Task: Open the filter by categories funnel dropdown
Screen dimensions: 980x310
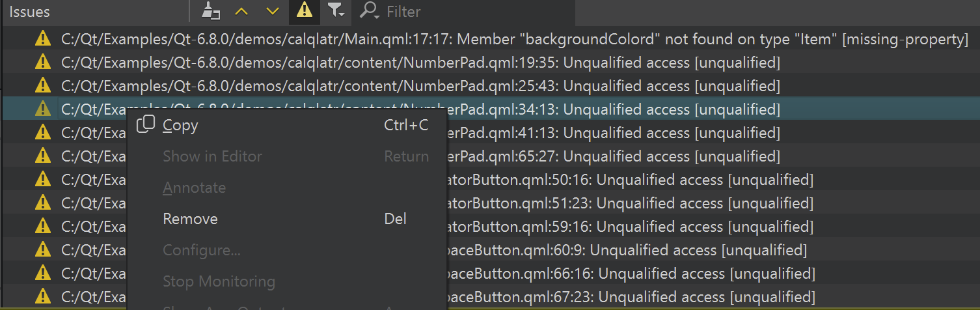Action: tap(335, 11)
